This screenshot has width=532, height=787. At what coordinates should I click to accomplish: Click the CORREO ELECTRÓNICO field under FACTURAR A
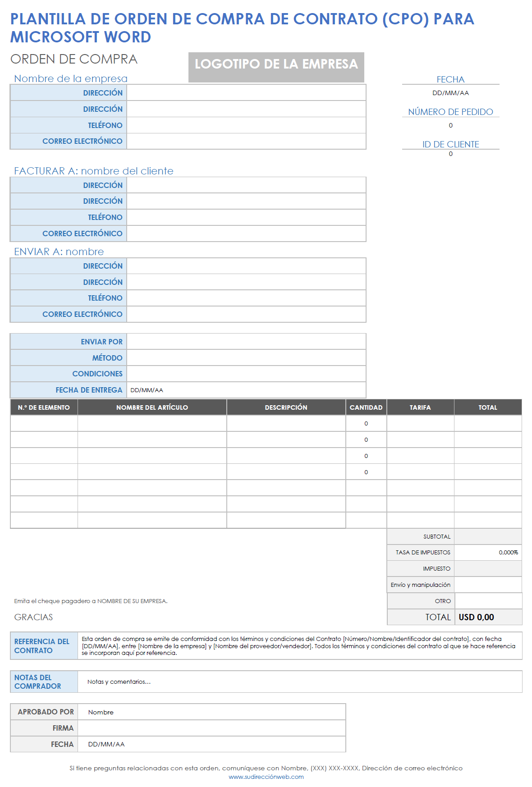point(246,233)
